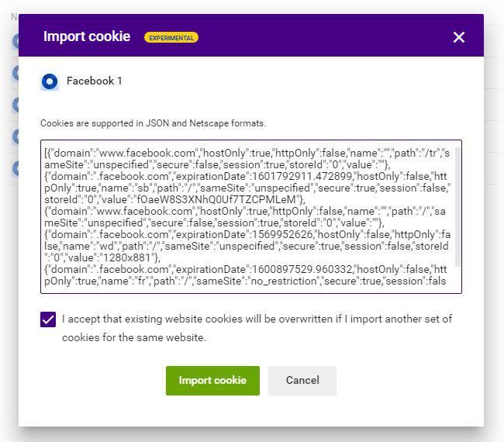The width and height of the screenshot is (504, 442).
Task: Close the Import cookie dialog with X
Action: click(x=459, y=37)
